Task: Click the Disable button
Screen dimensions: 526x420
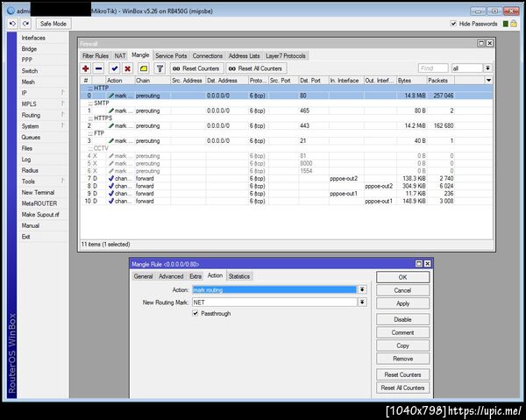Action: (402, 319)
